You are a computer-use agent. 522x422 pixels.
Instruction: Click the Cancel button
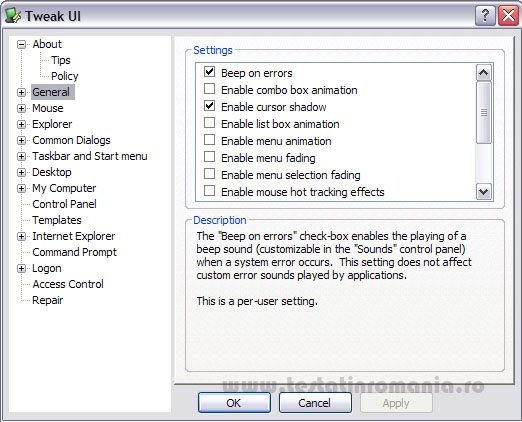click(315, 403)
